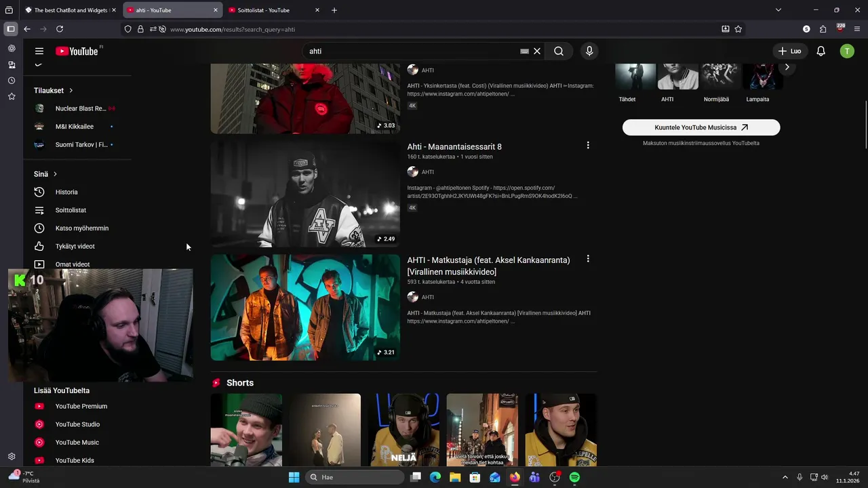Open AHTI - Matkustaja video title

(488, 266)
